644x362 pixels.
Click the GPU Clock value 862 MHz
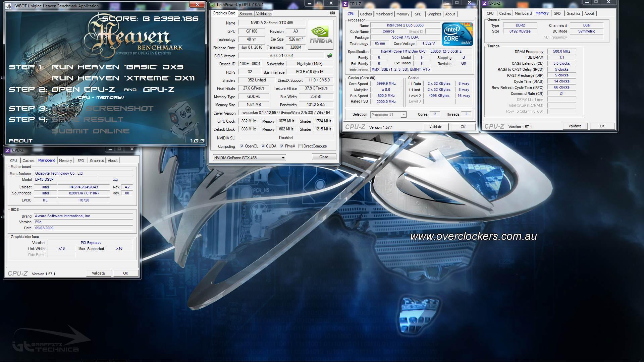pos(249,121)
